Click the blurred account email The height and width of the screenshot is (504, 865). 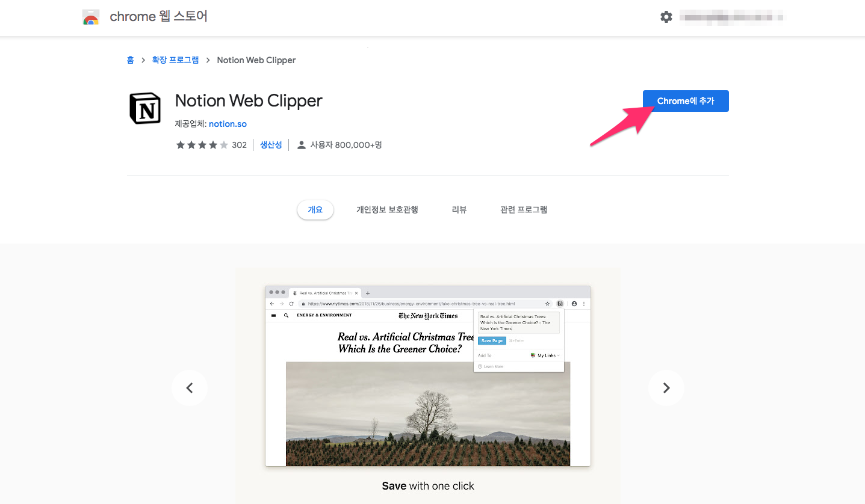pyautogui.click(x=731, y=17)
